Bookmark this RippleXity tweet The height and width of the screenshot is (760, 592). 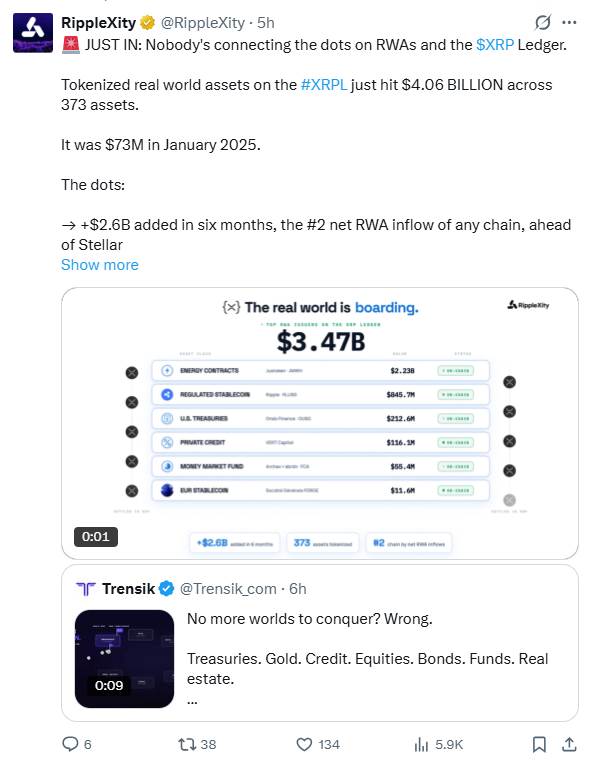(x=539, y=744)
